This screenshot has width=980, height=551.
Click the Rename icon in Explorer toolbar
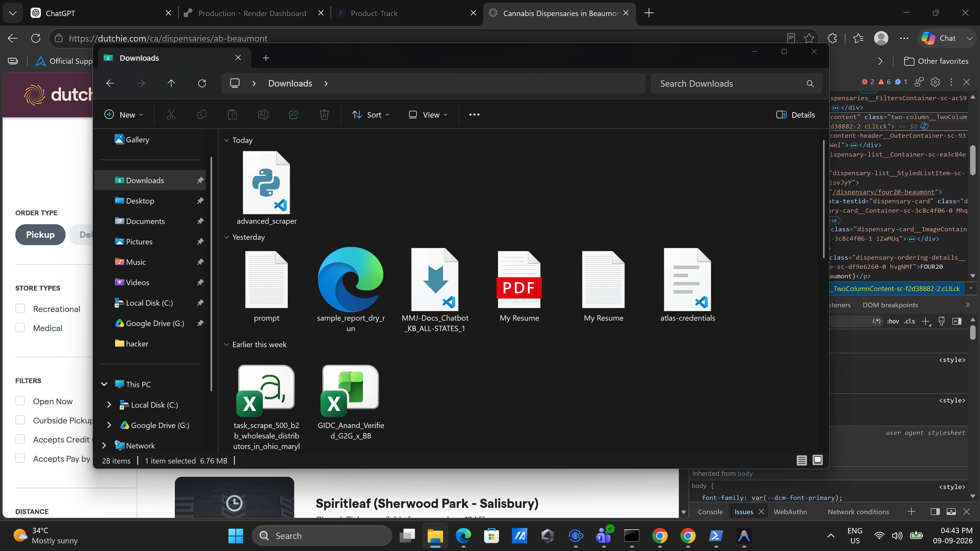click(263, 115)
